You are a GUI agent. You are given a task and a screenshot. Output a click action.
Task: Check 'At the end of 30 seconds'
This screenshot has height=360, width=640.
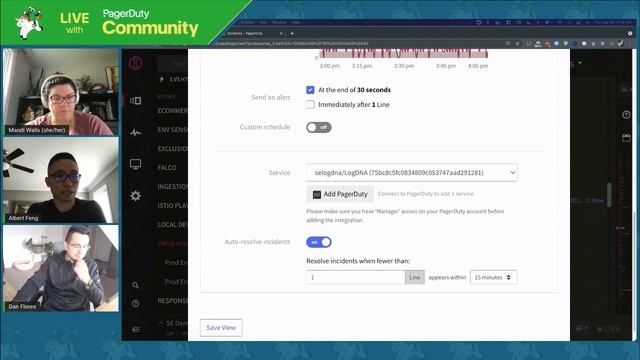click(x=310, y=90)
